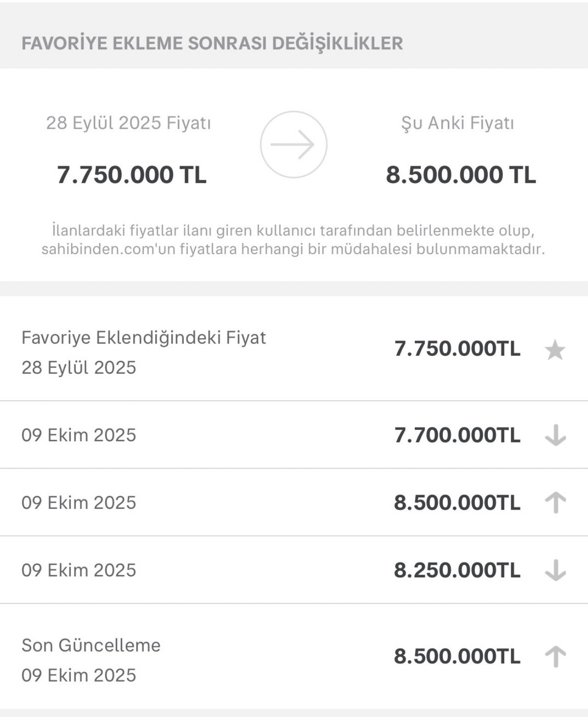Tap the large 8.500.000 TL current price
Screen dimensions: 588x717
pyautogui.click(x=461, y=175)
